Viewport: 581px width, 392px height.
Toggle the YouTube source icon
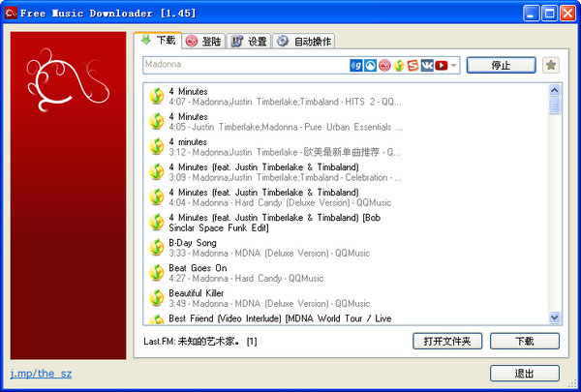click(x=441, y=66)
